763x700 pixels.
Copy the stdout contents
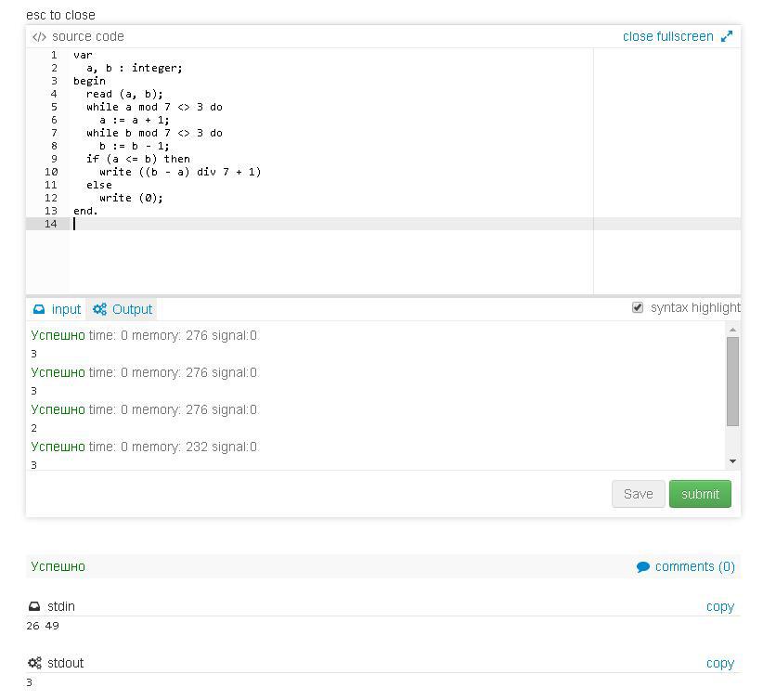(x=719, y=663)
